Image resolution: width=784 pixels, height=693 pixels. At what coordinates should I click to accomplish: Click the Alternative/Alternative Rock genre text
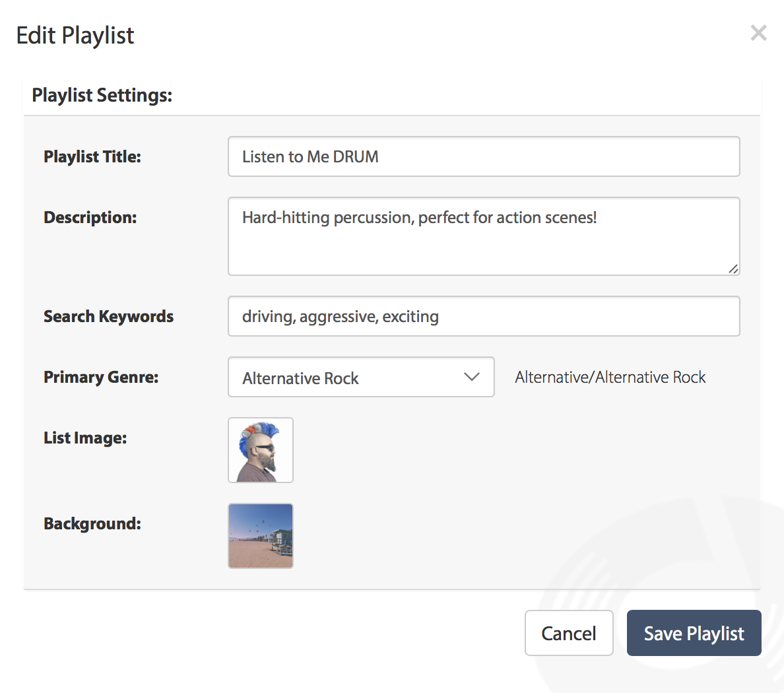[610, 377]
